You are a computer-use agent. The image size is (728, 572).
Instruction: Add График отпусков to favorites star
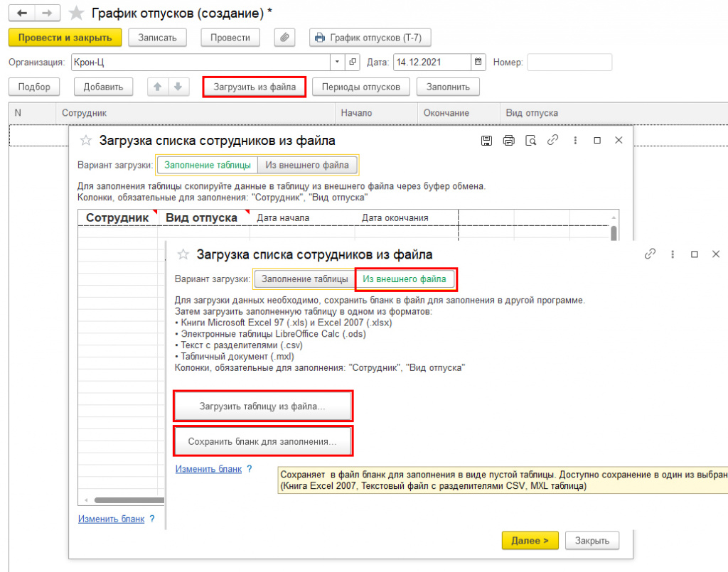click(76, 13)
